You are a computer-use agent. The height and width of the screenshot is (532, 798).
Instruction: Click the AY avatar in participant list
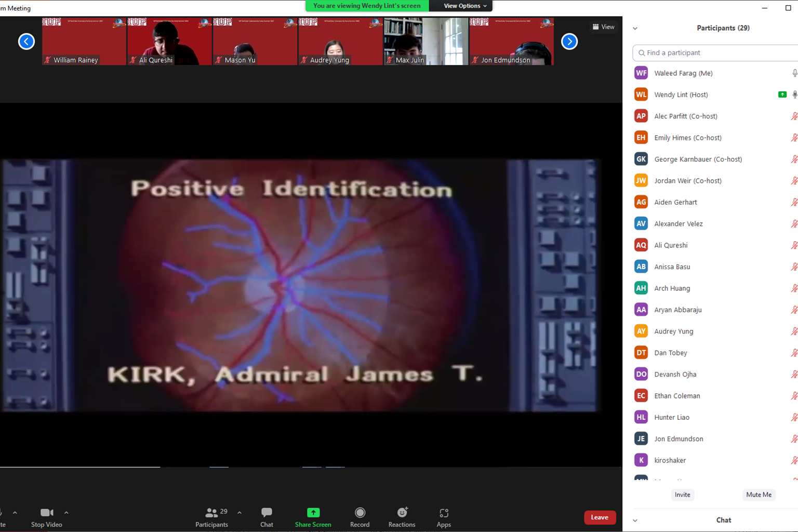(x=641, y=331)
